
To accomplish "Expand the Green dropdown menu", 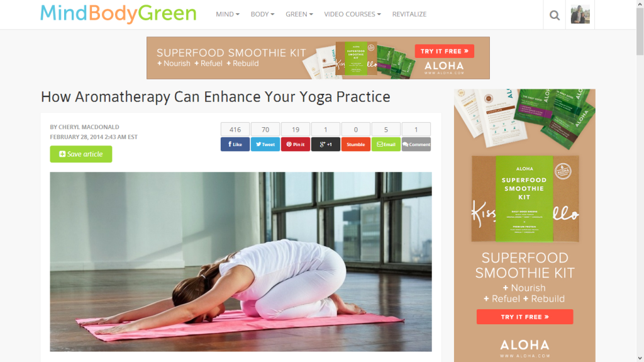I will pos(299,14).
